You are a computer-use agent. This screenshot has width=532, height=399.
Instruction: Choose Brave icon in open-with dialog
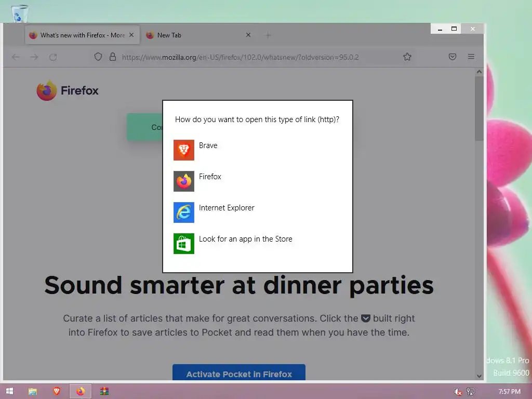click(183, 150)
